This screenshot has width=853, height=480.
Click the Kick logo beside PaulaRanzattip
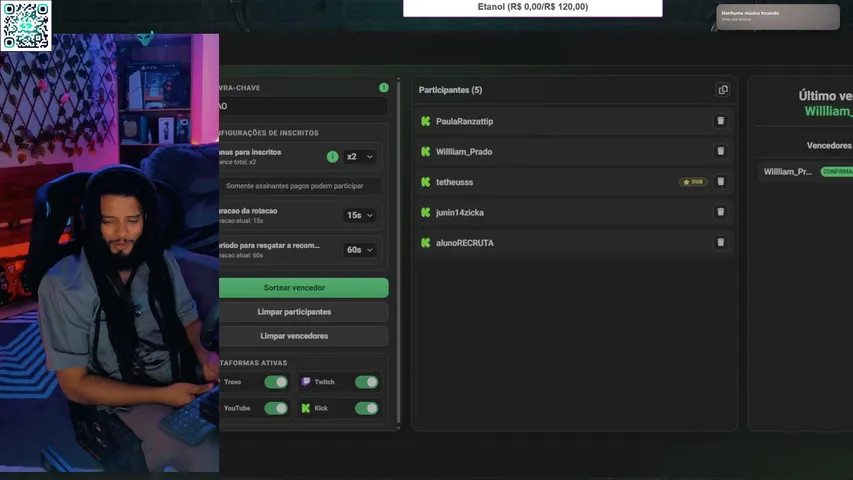tap(425, 121)
